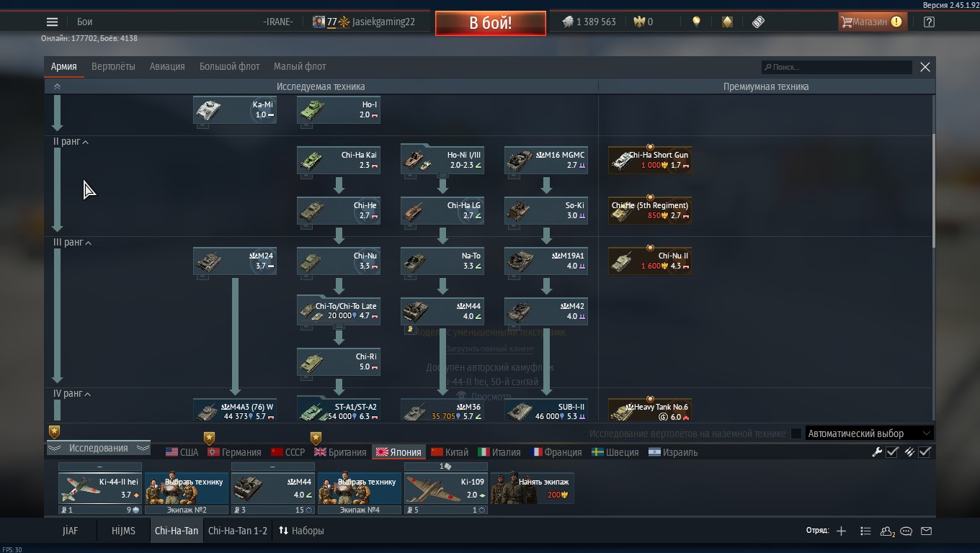This screenshot has width=980, height=553.
Task: Select the Ka-Mi tank card
Action: click(235, 110)
